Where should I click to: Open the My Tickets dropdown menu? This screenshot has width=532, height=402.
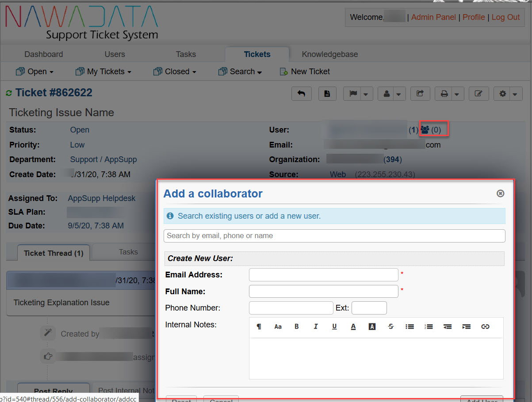[x=103, y=72]
